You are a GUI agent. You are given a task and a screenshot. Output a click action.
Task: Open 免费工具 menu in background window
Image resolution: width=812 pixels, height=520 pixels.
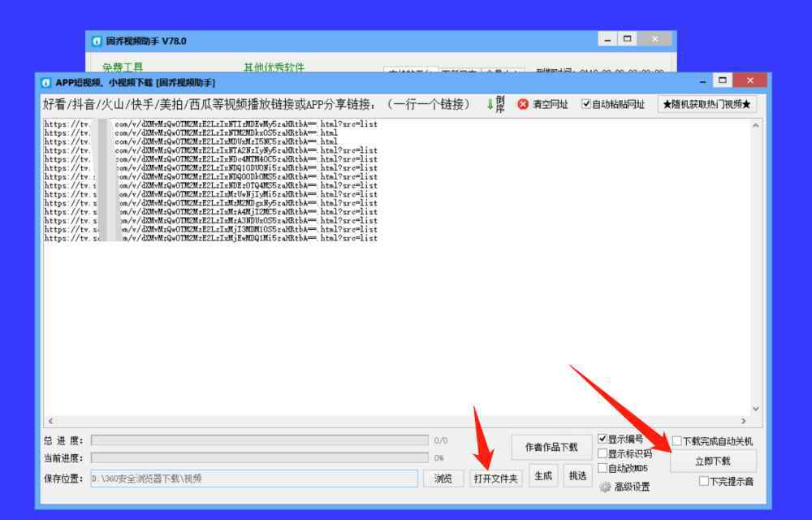point(123,67)
